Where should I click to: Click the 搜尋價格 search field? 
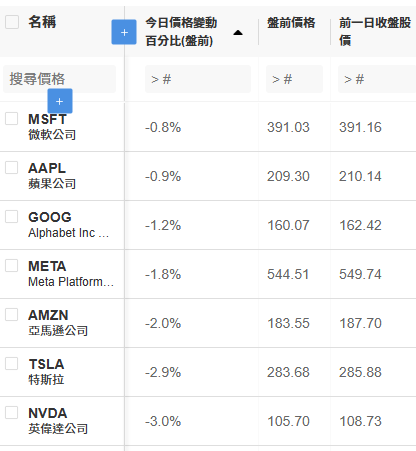tap(59, 79)
